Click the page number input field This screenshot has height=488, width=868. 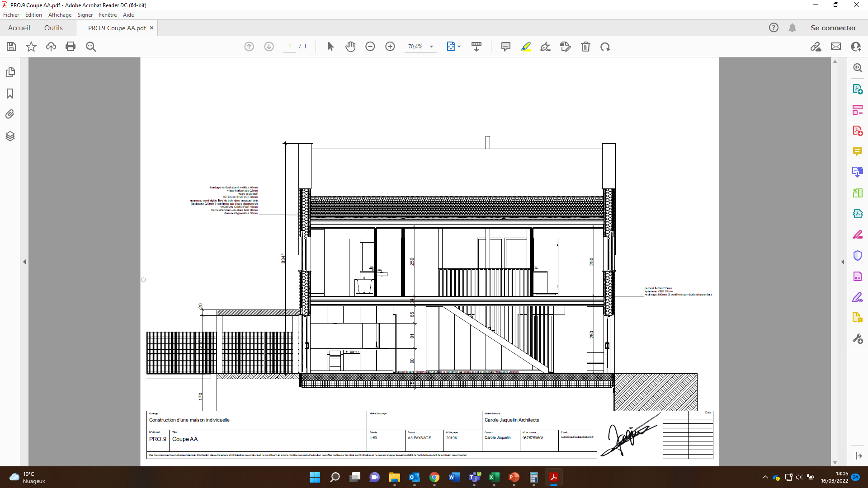pos(290,47)
